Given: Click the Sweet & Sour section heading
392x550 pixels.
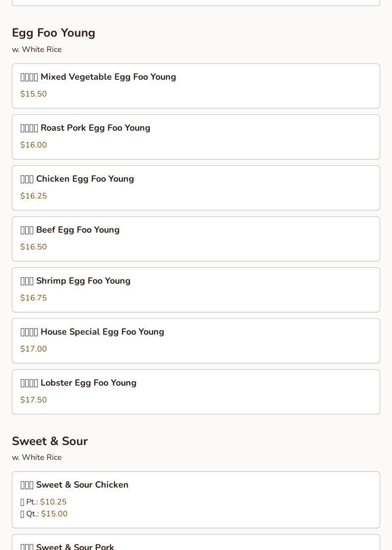Looking at the screenshot, I should (49, 441).
